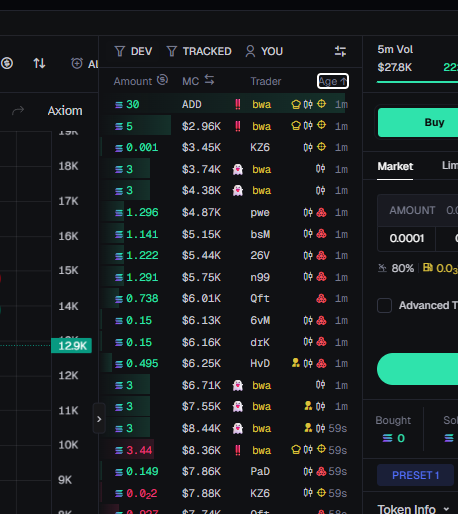Click the $6.16K market cap value
Image resolution: width=458 pixels, height=514 pixels.
click(x=201, y=342)
